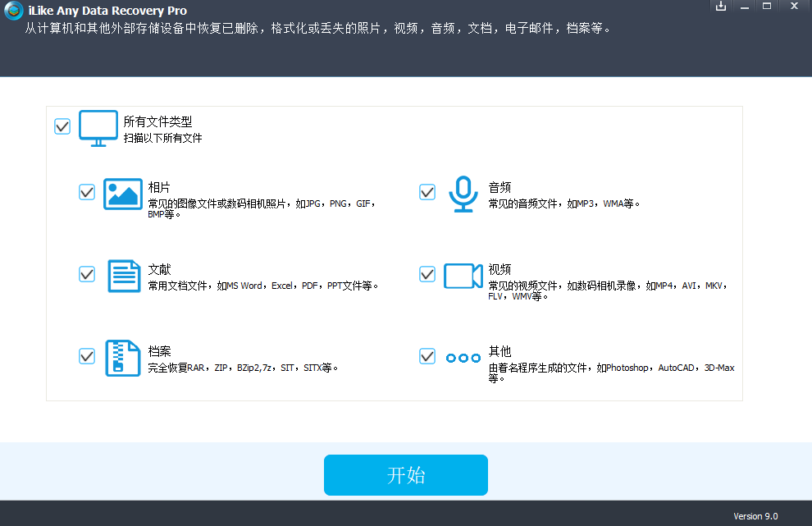The image size is (812, 526).
Task: Toggle the 视频 checkbox
Action: 427,273
